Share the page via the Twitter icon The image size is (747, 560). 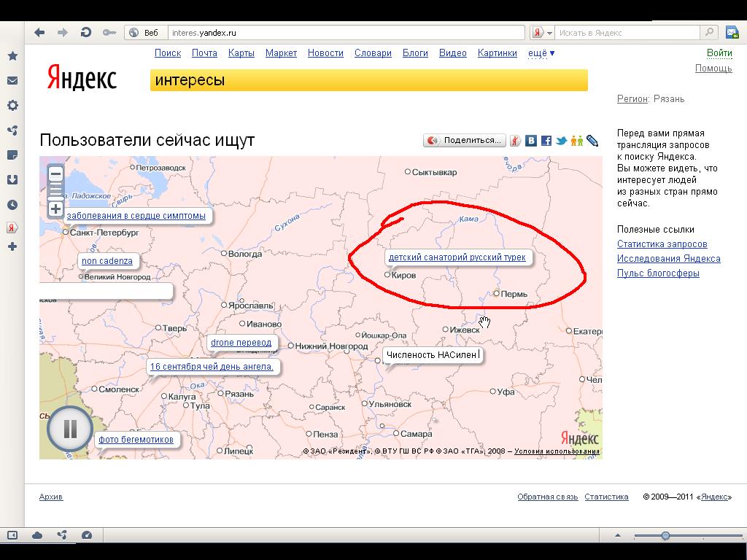pos(561,141)
